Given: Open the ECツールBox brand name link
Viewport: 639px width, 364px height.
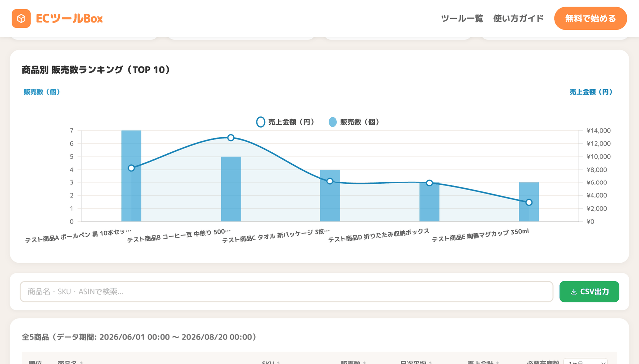Looking at the screenshot, I should (69, 19).
